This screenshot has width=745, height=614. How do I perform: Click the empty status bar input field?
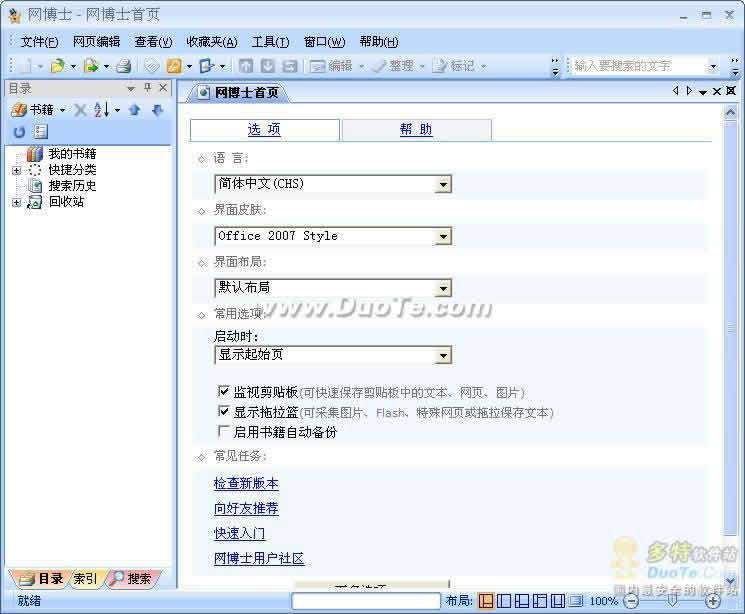coord(366,601)
